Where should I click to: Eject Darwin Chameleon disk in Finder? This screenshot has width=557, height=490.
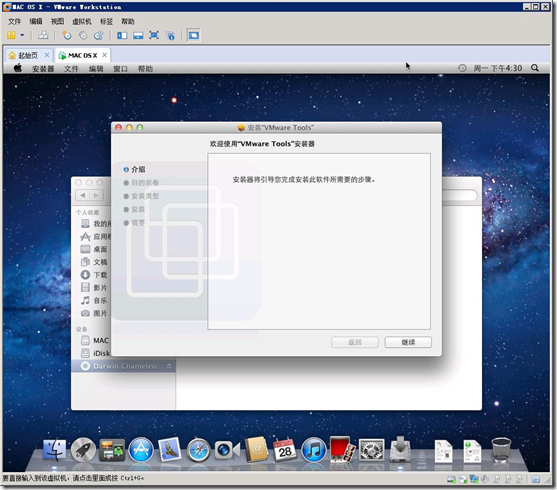tap(169, 366)
